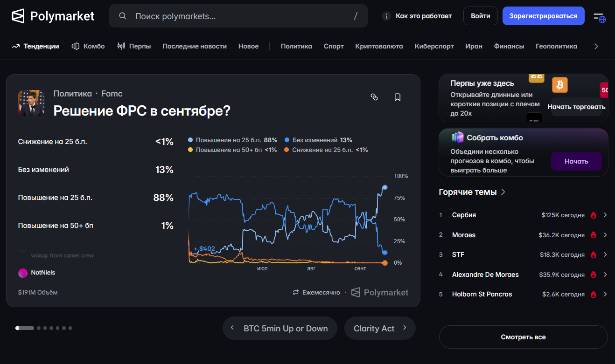
Task: Click the info icon beside Как это работает
Action: tap(386, 16)
